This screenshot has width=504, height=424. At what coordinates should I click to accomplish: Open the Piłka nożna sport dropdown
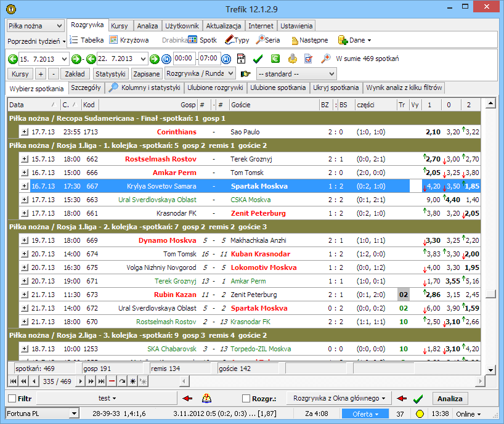pos(35,26)
